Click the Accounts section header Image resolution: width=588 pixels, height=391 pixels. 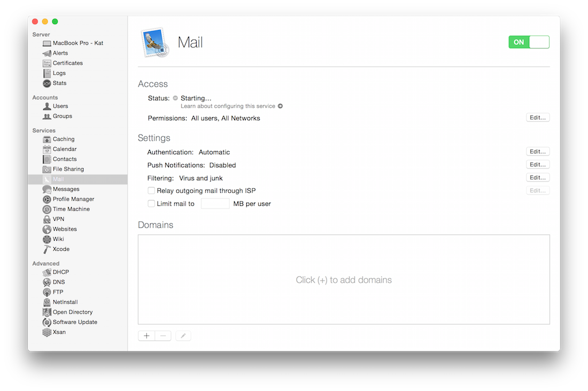45,97
